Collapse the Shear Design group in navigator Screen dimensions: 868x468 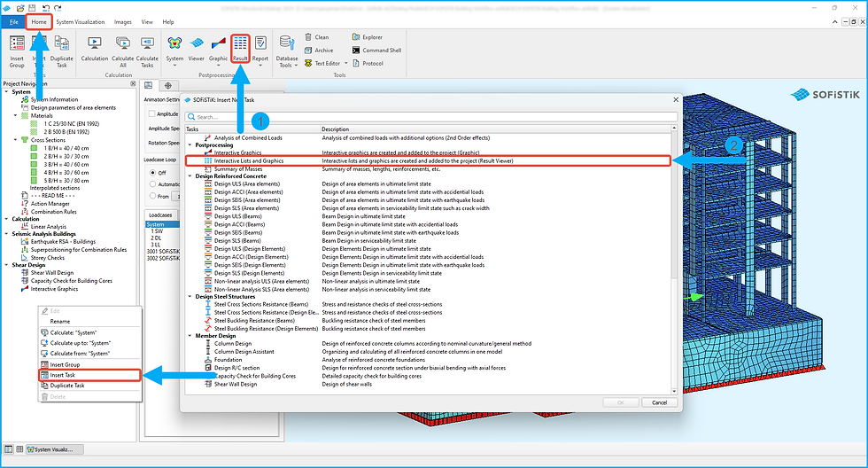tap(7, 265)
